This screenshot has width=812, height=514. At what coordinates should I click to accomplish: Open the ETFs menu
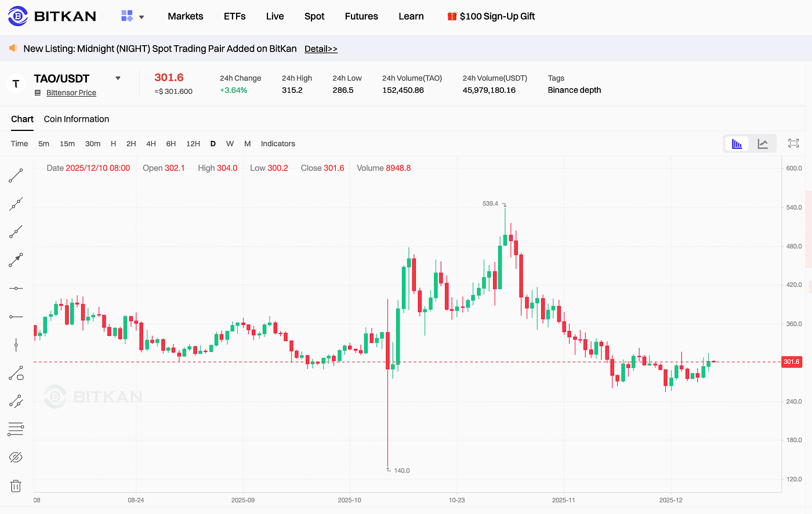point(235,16)
